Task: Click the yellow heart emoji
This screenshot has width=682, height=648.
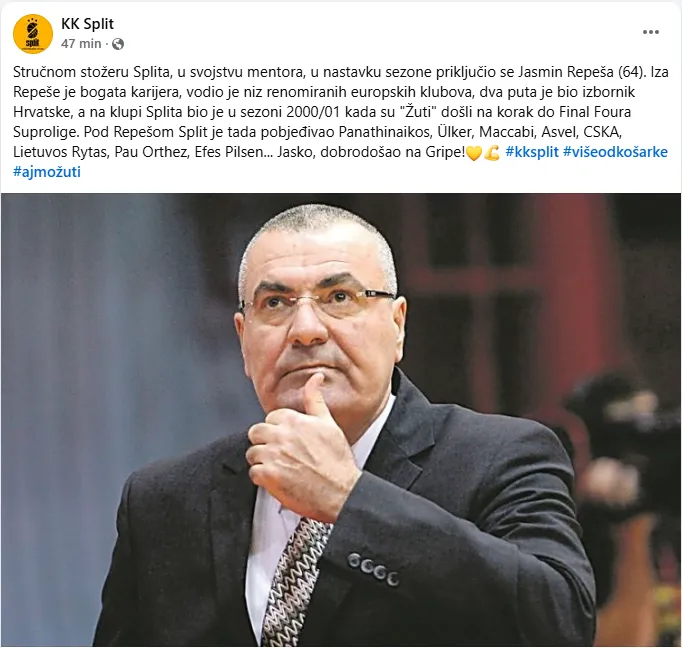Action: tap(474, 153)
